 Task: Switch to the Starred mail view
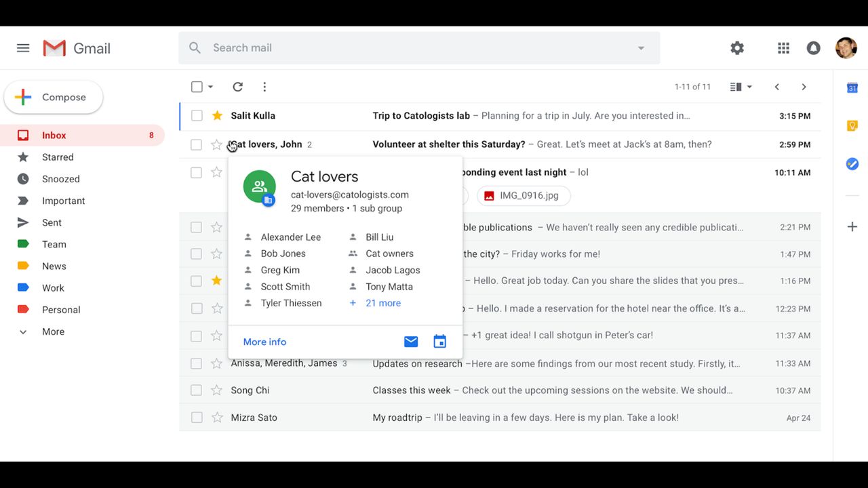tap(58, 157)
